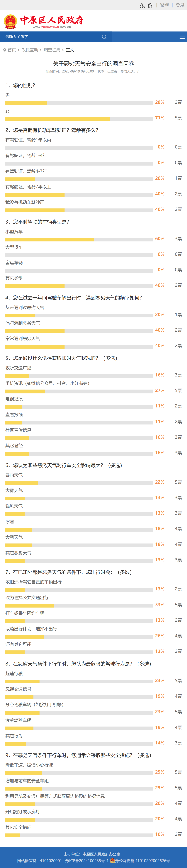Click the search magnifier icon
The height and width of the screenshot is (868, 187).
(104, 37)
